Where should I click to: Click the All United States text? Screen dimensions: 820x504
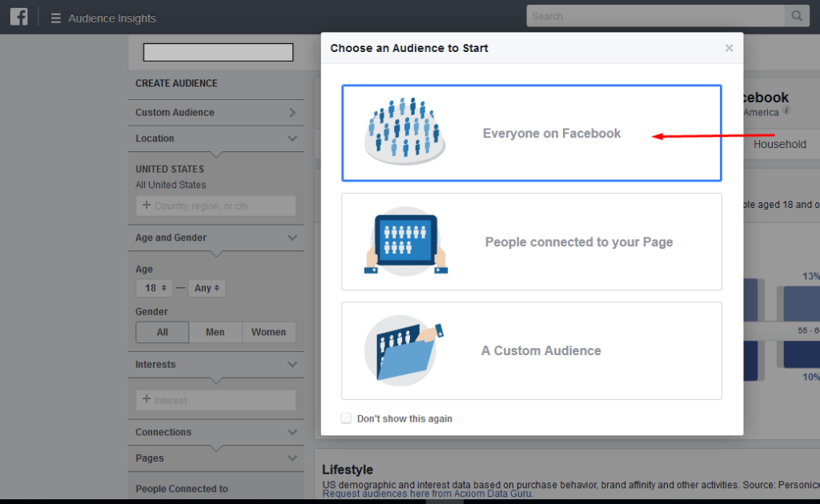pos(171,185)
